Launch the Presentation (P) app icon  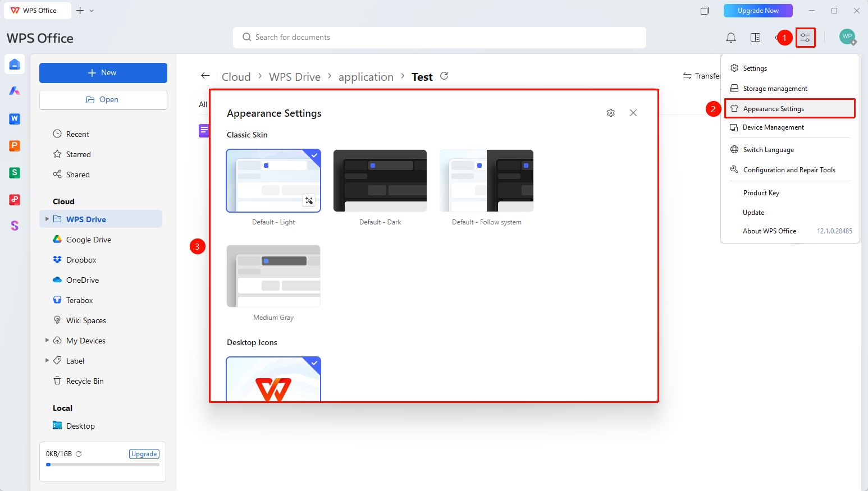click(15, 145)
